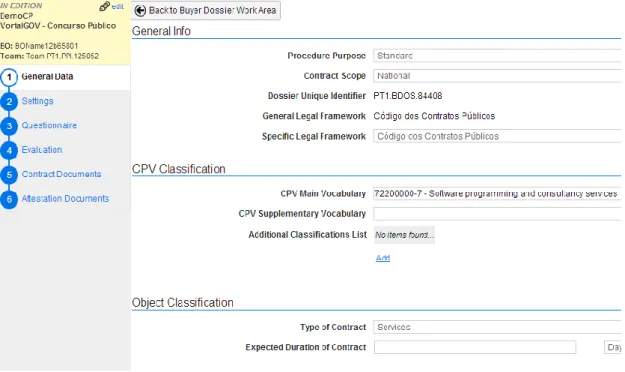The image size is (625, 372).
Task: Open Settings step
Action: pos(37,101)
